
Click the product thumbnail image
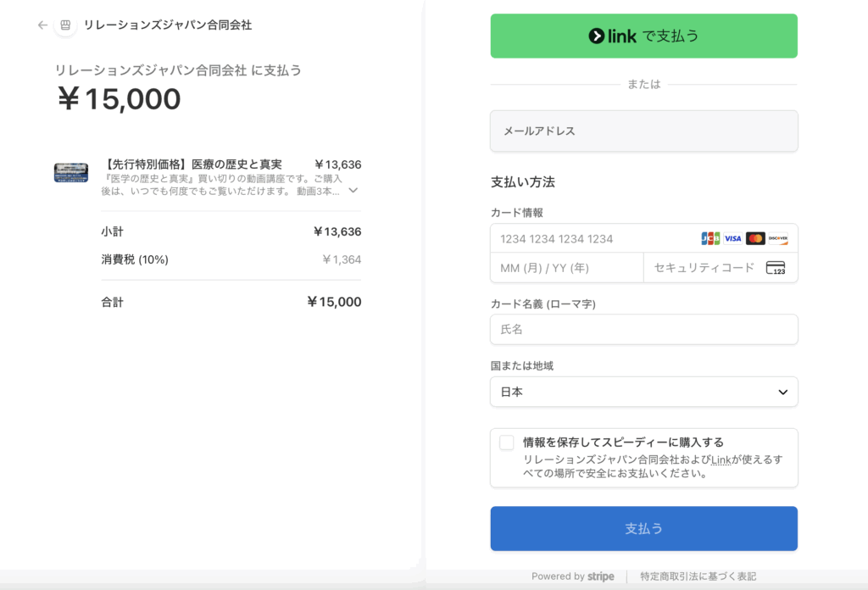click(71, 172)
